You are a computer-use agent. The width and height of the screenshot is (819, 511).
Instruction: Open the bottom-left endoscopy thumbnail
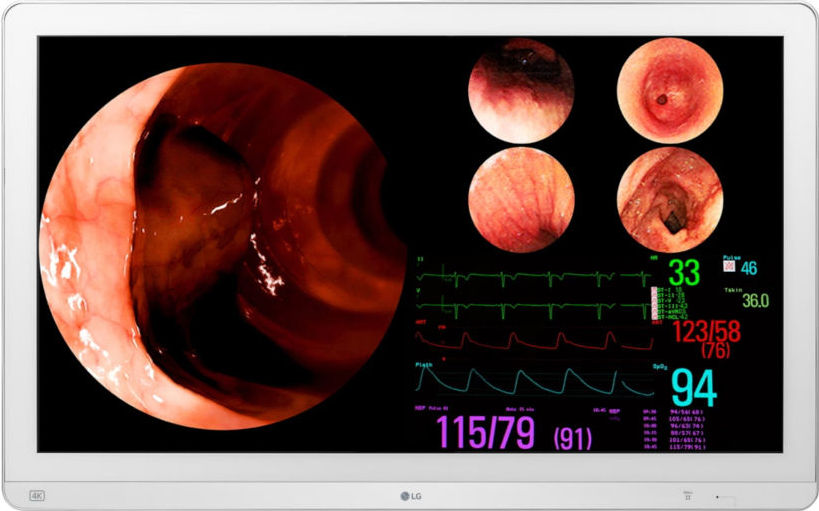coord(521,200)
